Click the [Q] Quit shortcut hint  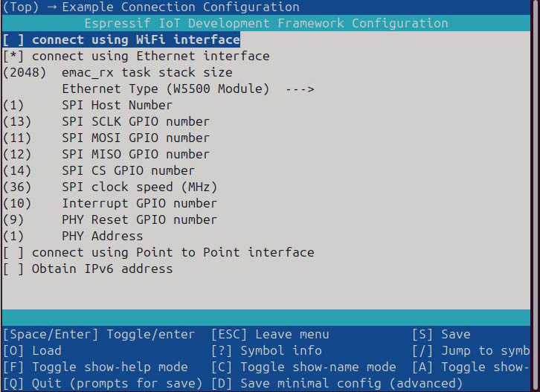[x=103, y=384]
